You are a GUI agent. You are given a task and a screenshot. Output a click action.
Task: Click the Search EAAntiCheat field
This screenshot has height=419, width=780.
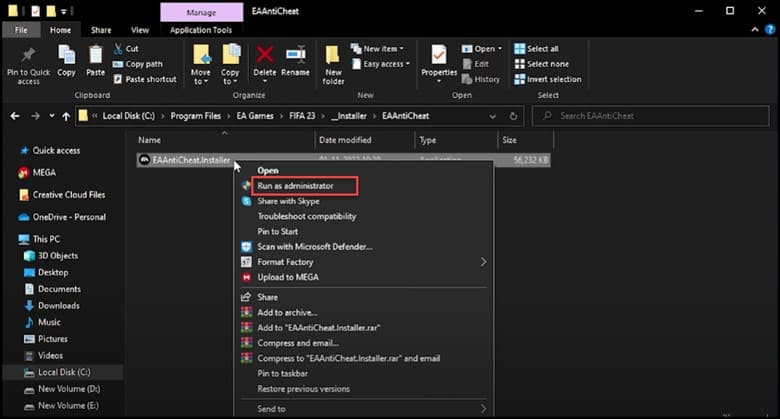point(650,116)
